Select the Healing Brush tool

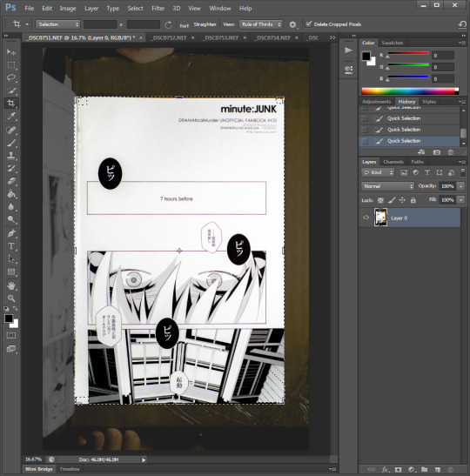pyautogui.click(x=11, y=130)
